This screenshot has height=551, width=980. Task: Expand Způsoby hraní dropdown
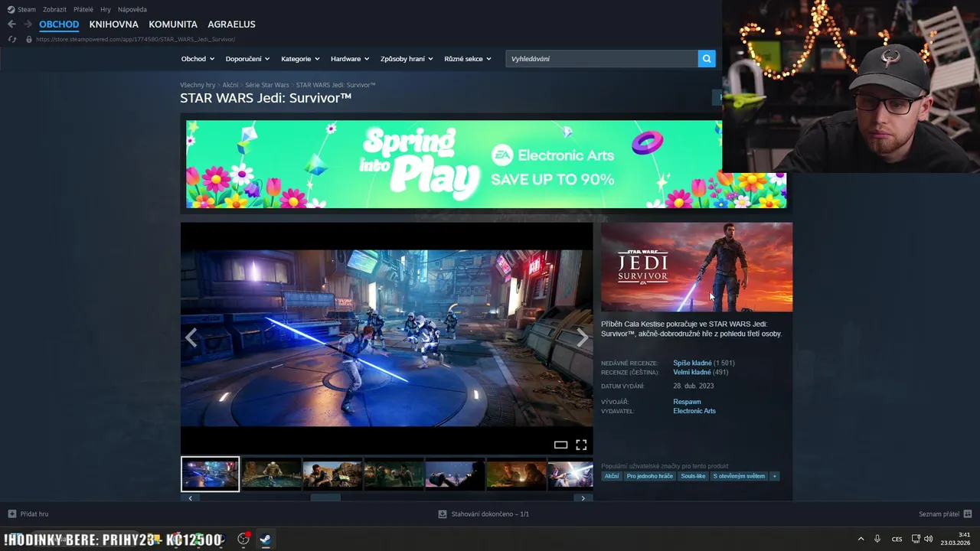[407, 59]
